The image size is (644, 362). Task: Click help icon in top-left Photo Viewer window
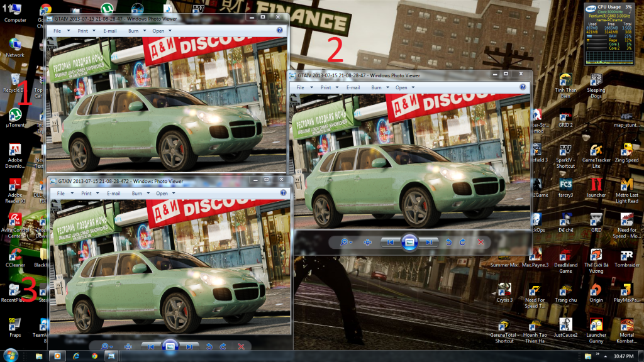pos(280,30)
